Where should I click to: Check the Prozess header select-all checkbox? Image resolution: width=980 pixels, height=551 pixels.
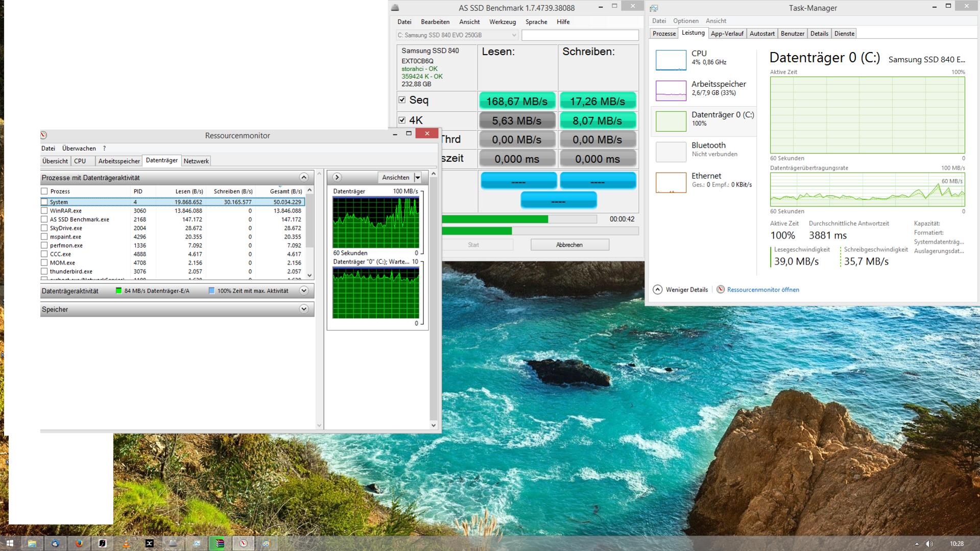click(x=44, y=191)
